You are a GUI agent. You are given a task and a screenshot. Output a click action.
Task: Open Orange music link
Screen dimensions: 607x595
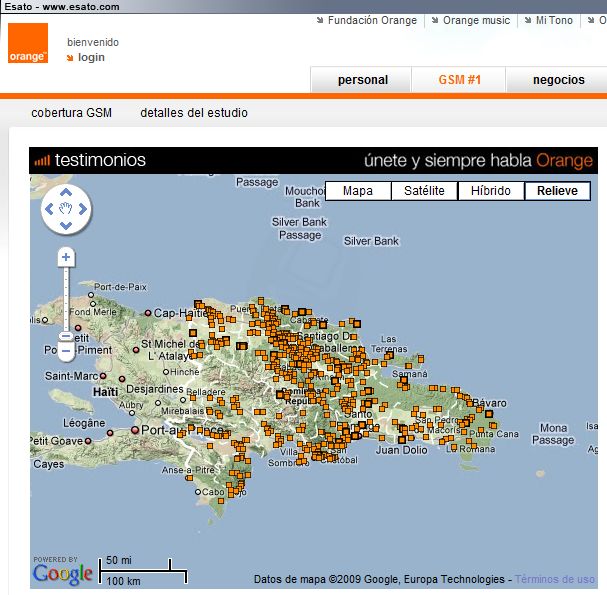click(476, 20)
